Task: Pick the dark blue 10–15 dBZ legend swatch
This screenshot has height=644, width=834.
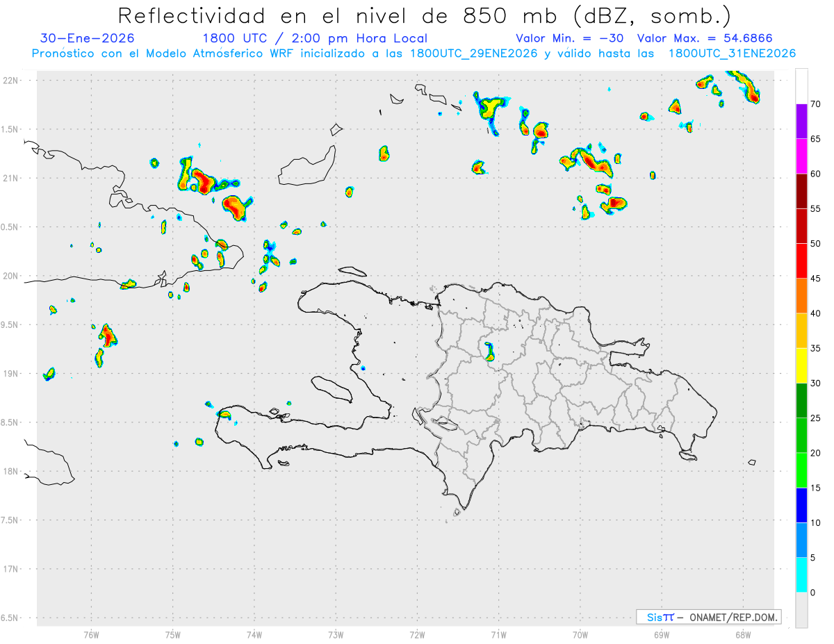Action: point(801,505)
